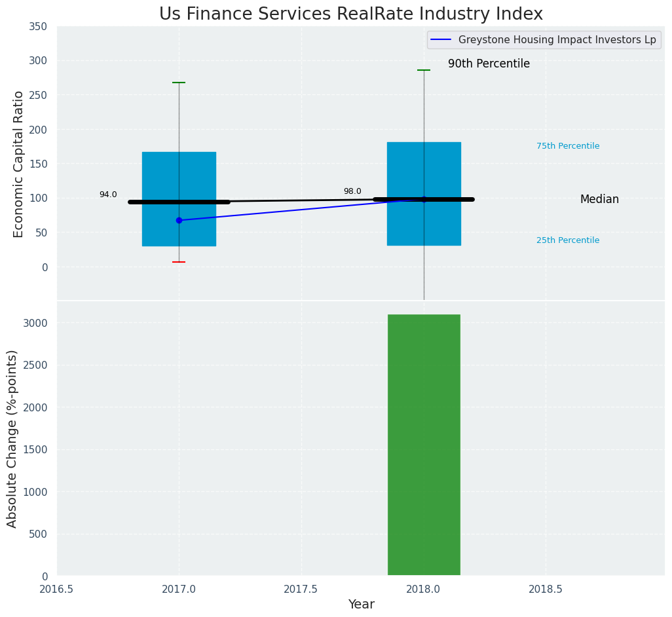Click the Economic Capital Ratio axis label

[x=19, y=164]
